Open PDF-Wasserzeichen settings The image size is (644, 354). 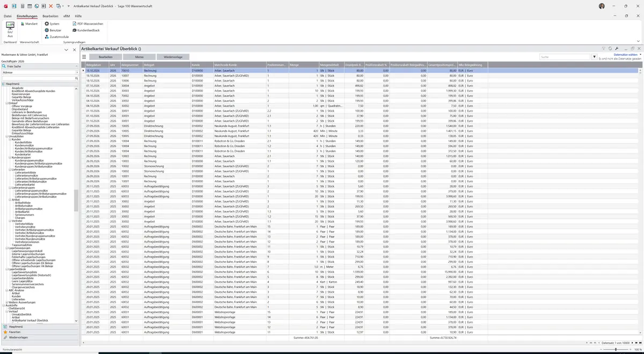coord(87,24)
